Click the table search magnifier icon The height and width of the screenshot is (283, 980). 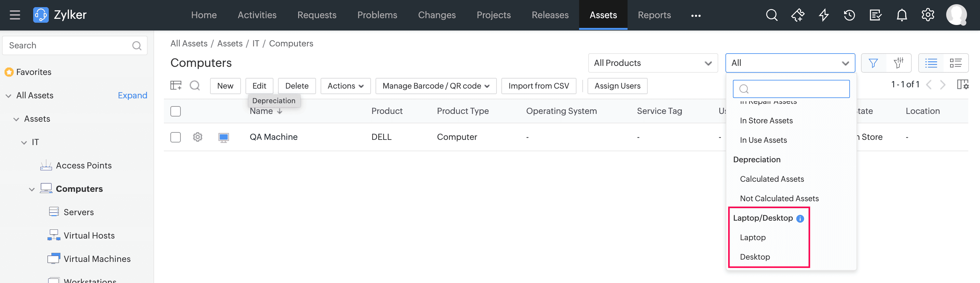click(195, 85)
